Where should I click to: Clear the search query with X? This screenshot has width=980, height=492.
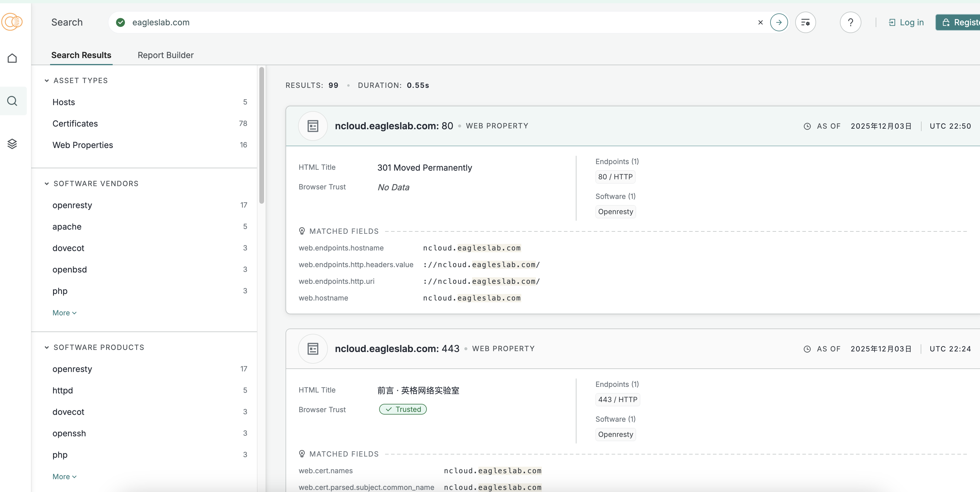coord(760,22)
